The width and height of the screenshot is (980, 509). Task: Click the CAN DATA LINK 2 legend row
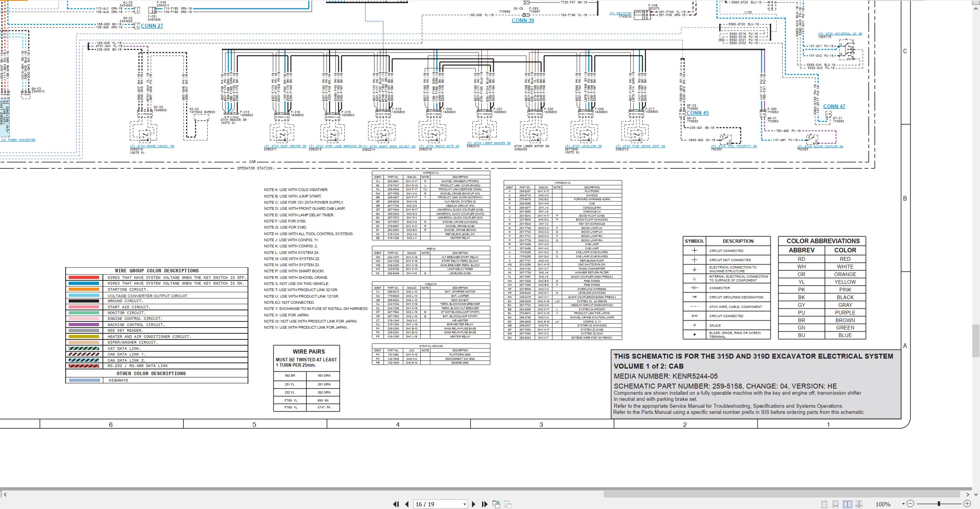click(157, 360)
